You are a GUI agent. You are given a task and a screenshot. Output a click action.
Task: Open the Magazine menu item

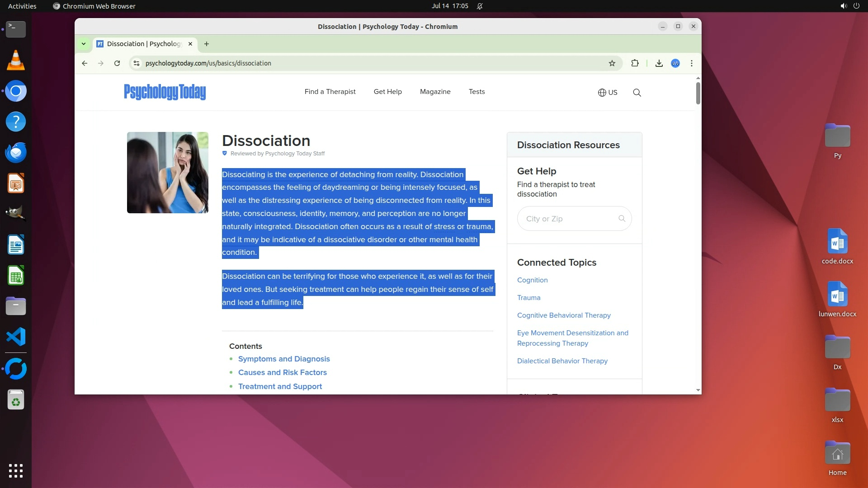(435, 92)
